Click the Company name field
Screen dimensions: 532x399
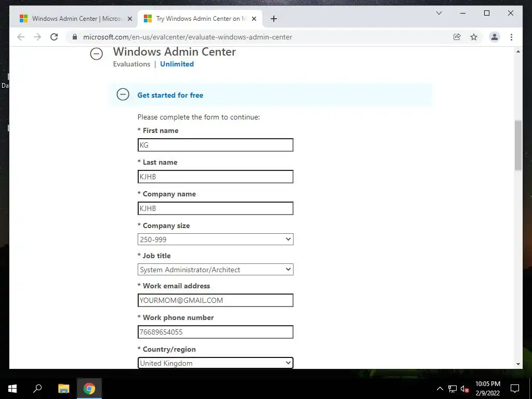(216, 208)
